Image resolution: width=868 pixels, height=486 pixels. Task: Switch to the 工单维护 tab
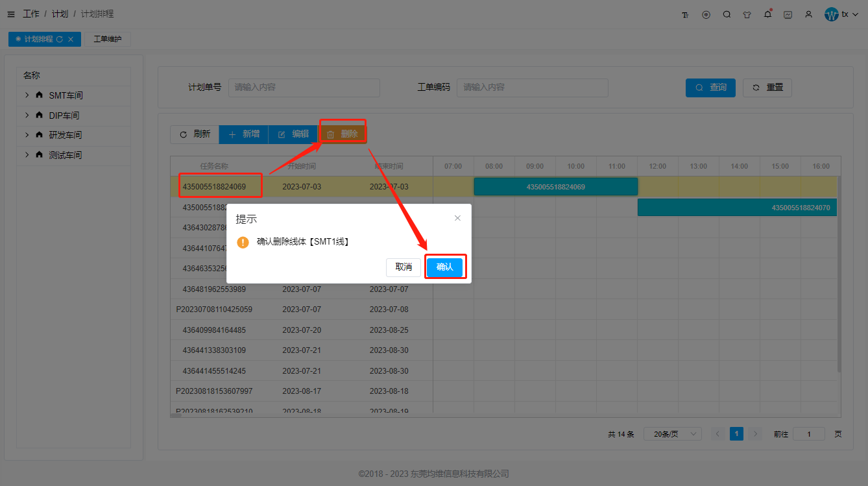[108, 40]
